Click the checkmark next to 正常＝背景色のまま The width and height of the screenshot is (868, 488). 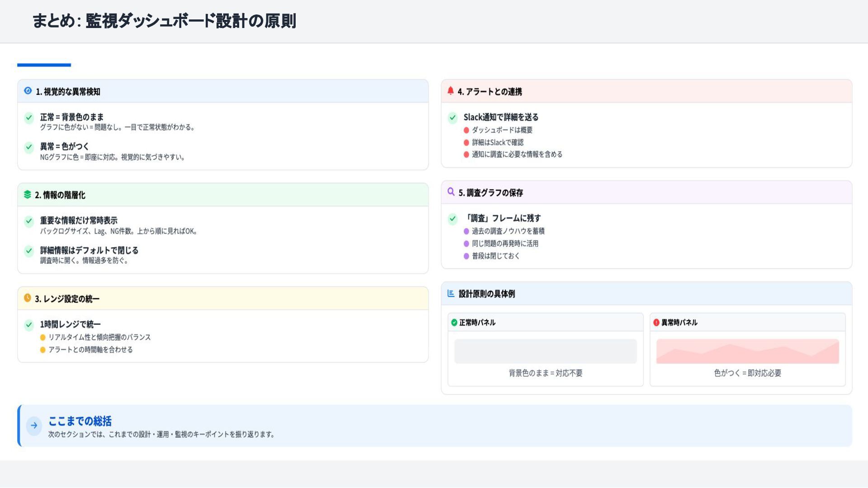(29, 118)
